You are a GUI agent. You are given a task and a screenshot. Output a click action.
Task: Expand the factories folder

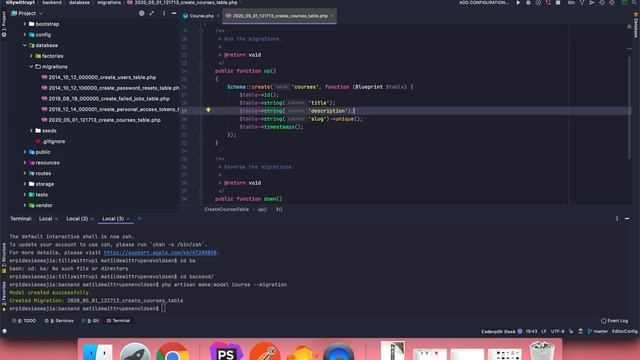tap(31, 56)
